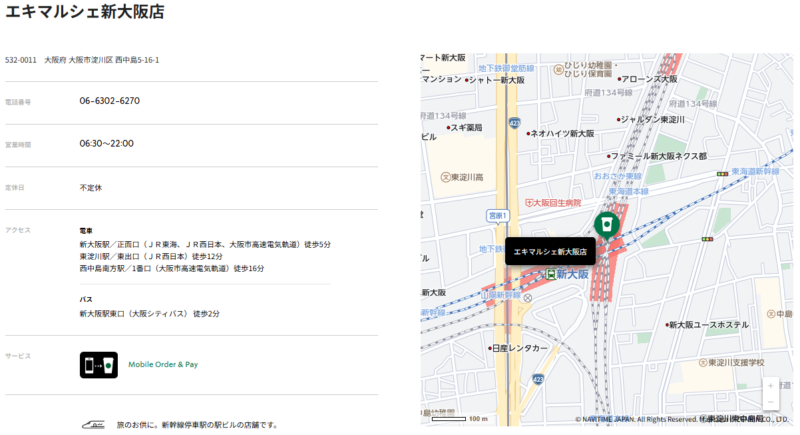This screenshot has width=800, height=435.
Task: Click the shinkansen train icon beside 旅のお供に
Action: (93, 424)
